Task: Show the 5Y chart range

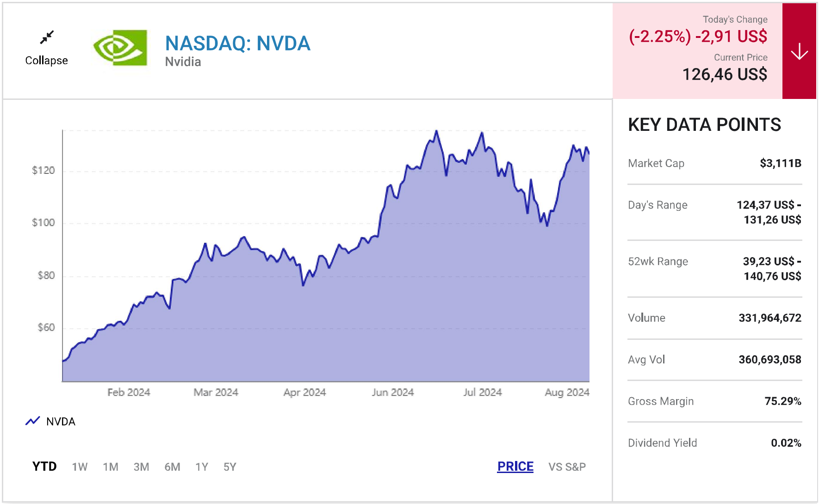Action: (x=230, y=467)
